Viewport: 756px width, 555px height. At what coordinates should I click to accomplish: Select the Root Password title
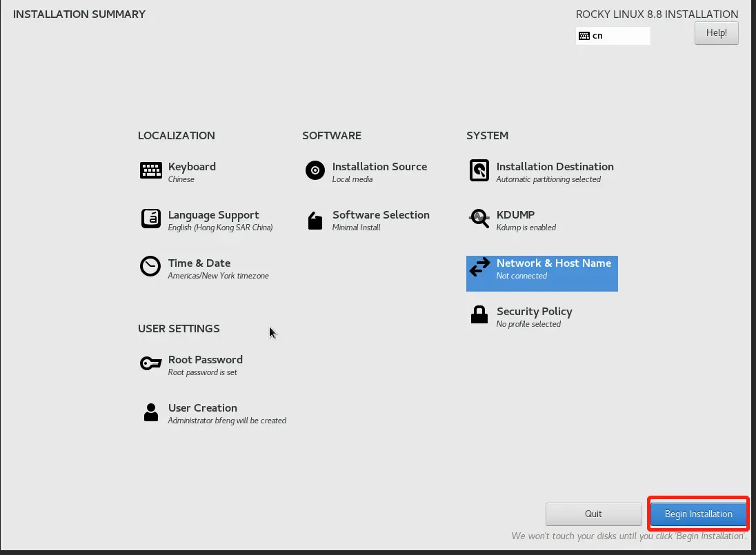206,360
